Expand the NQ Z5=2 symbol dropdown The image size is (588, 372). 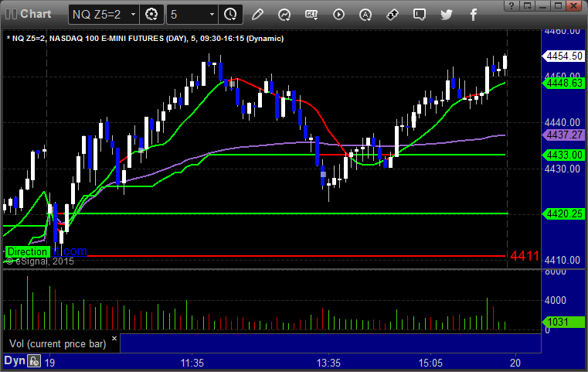tap(133, 15)
